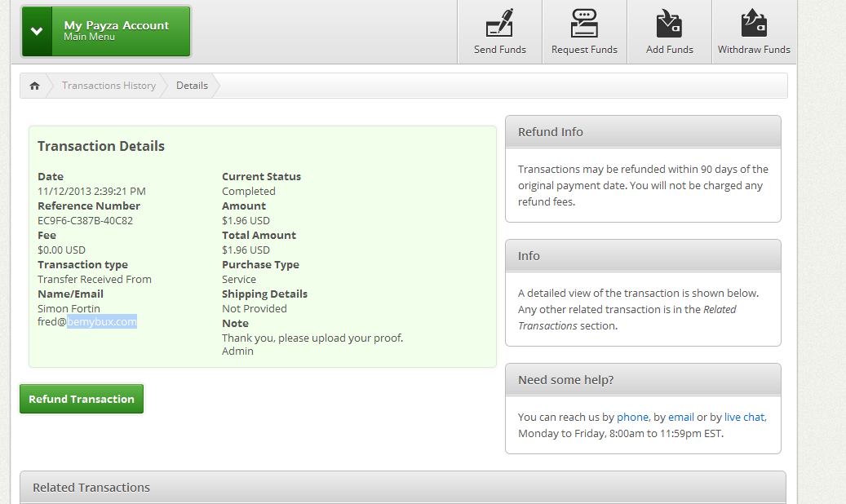Click the Need some help? panel header
Screen dimensions: 846x504
point(643,380)
